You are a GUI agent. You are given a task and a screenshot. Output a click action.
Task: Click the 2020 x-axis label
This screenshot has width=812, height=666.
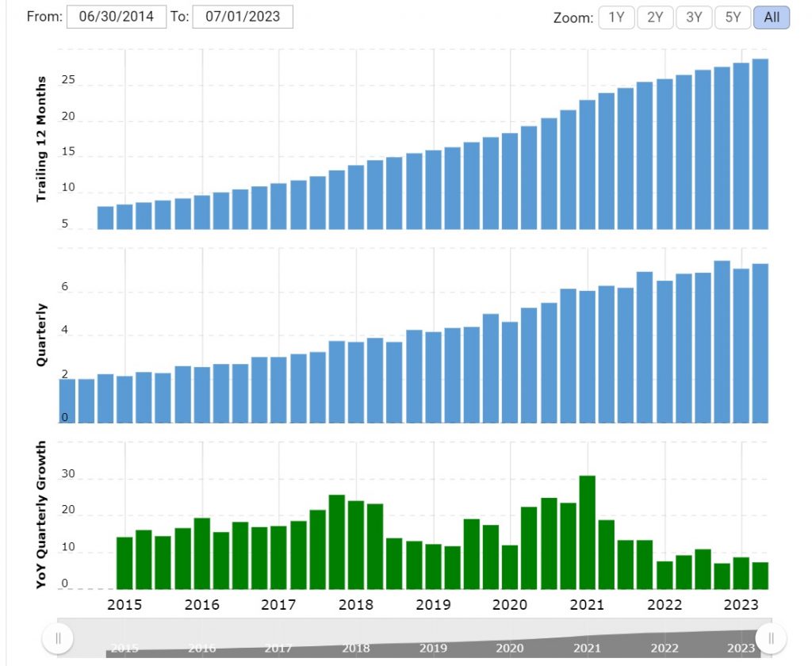point(510,605)
